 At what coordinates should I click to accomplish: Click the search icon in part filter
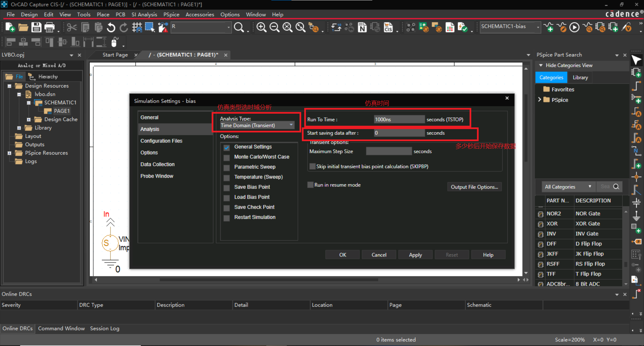point(616,187)
